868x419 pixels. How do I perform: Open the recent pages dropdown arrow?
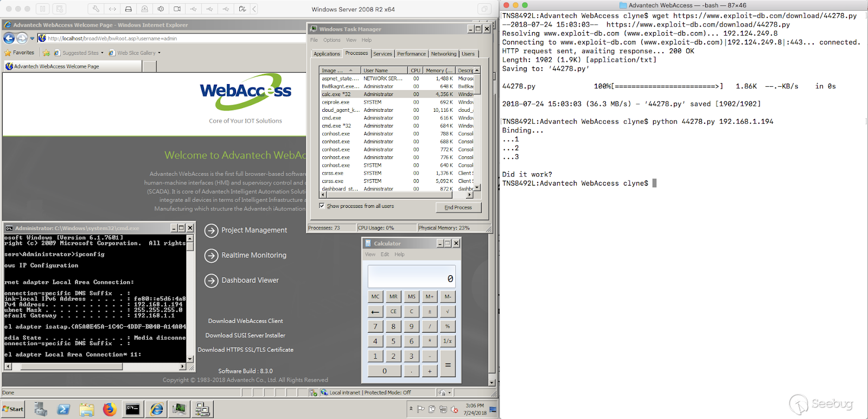pyautogui.click(x=32, y=39)
